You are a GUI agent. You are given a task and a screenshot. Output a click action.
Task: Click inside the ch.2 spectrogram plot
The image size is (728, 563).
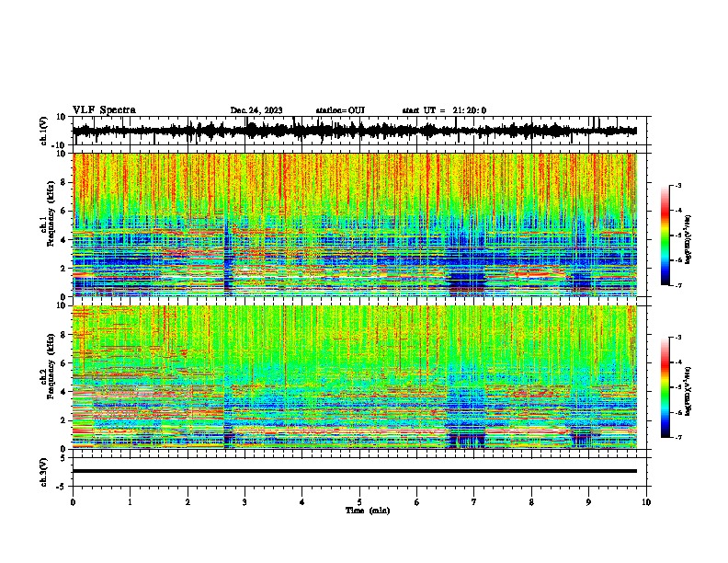point(355,377)
